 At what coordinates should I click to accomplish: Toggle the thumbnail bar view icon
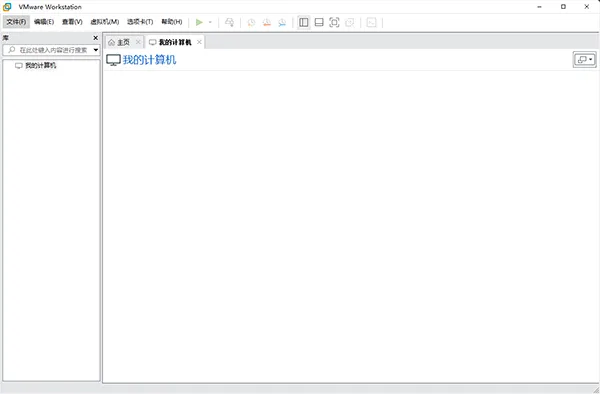[319, 22]
